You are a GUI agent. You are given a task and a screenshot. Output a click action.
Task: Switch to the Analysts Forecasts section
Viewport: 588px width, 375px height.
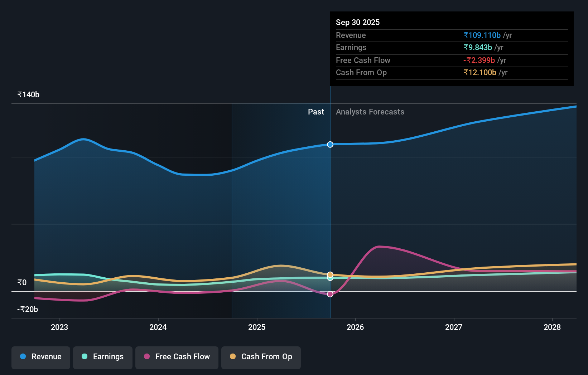coord(370,112)
